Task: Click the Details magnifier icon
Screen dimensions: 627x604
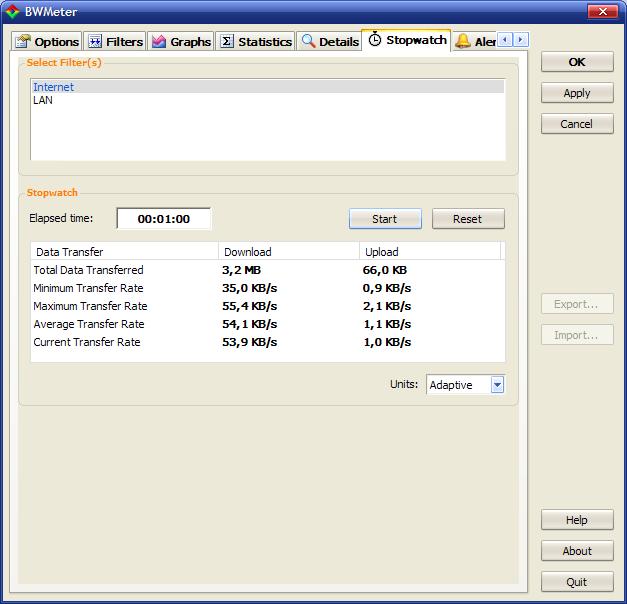Action: (308, 41)
